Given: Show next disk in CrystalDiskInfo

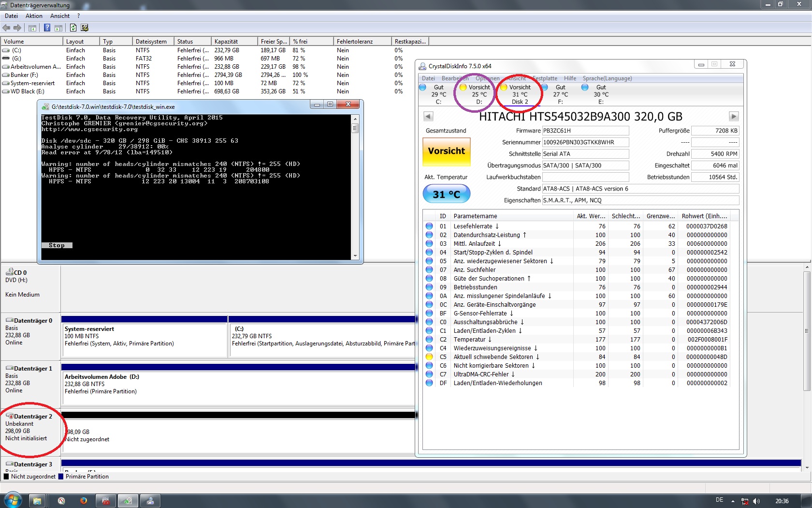Looking at the screenshot, I should [x=734, y=116].
